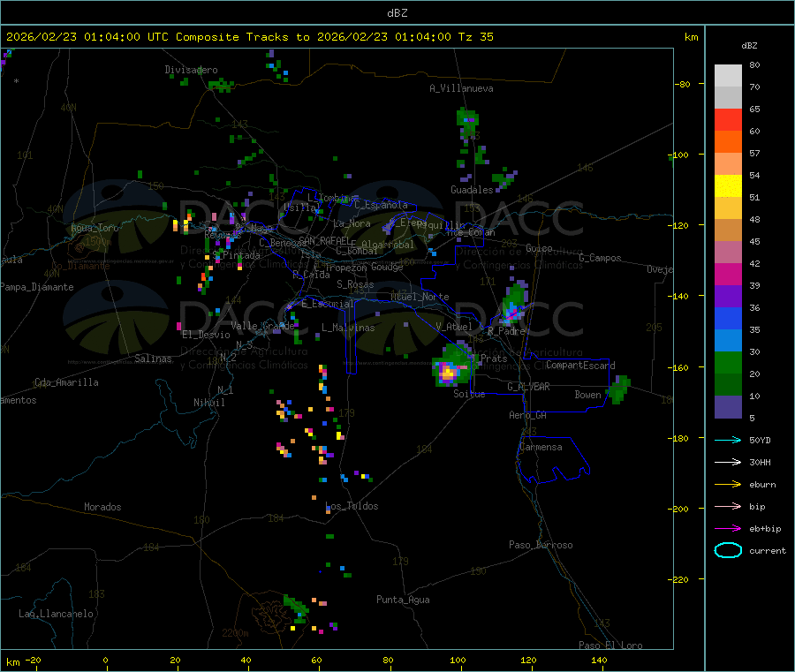Click the Guadales place label

[472, 190]
